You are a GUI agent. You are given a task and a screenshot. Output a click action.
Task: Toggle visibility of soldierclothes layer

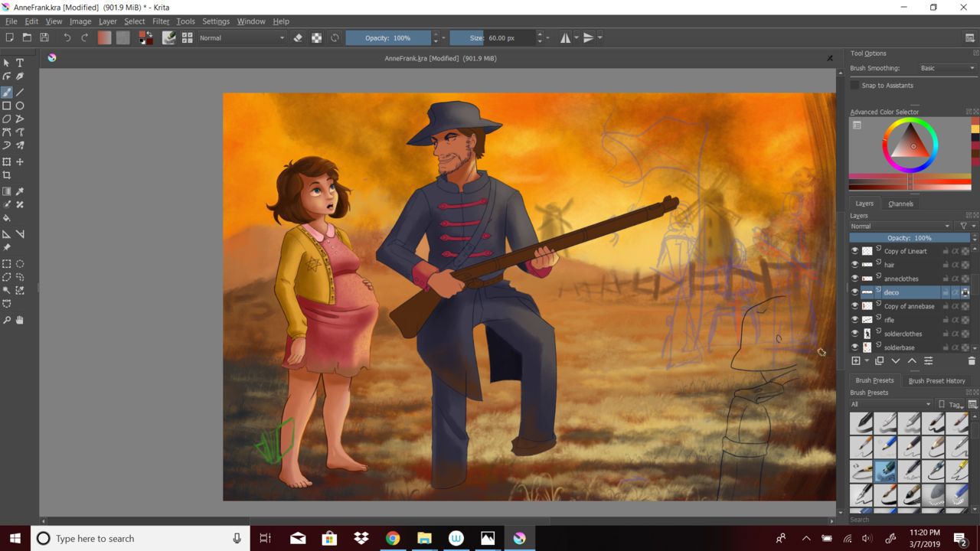tap(854, 334)
